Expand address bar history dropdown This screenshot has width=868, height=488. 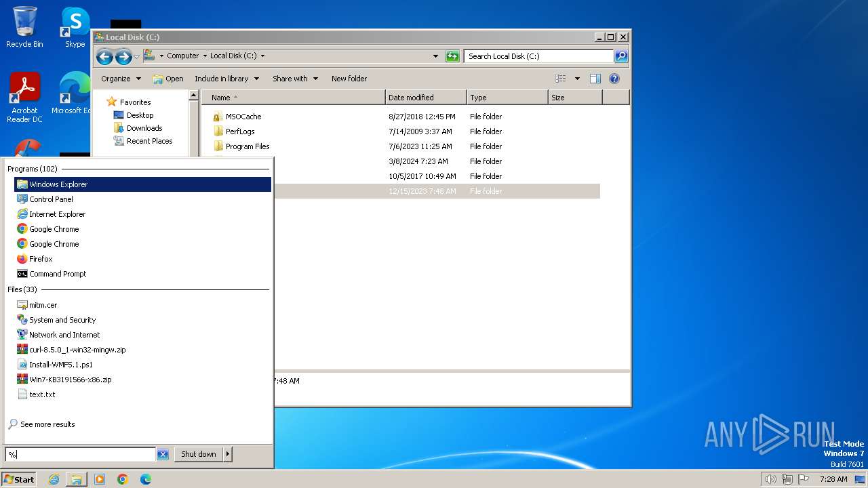(435, 56)
